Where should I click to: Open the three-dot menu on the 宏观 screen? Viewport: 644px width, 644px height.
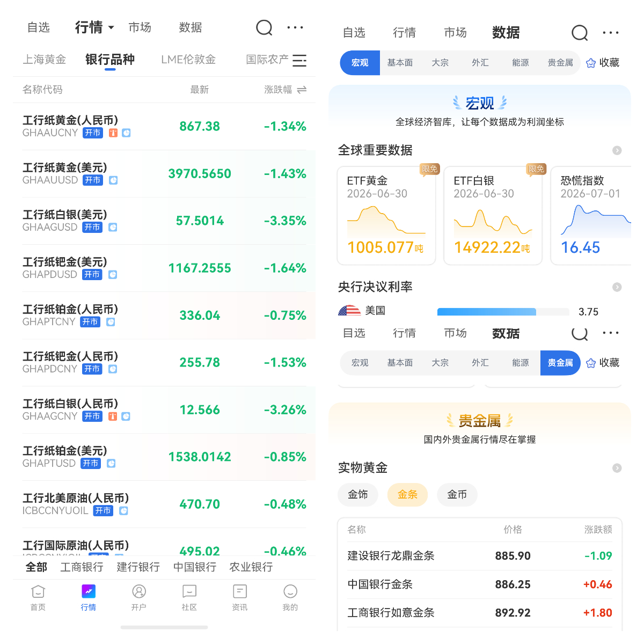coord(611,33)
